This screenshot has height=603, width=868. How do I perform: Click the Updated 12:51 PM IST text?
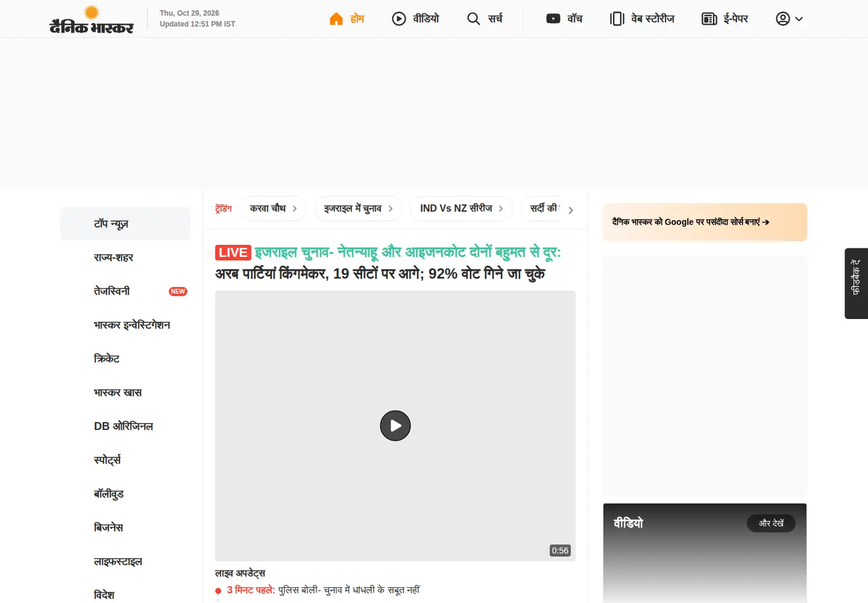pyautogui.click(x=197, y=24)
